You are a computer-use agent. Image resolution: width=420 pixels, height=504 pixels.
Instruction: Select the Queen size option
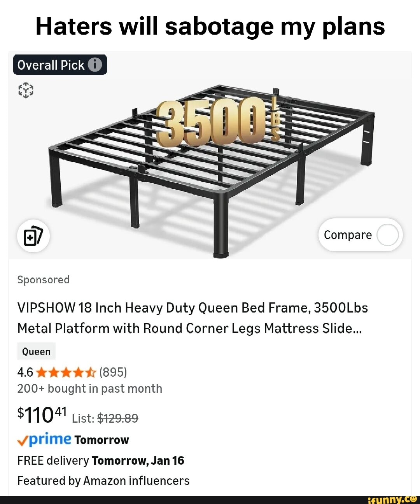[36, 351]
